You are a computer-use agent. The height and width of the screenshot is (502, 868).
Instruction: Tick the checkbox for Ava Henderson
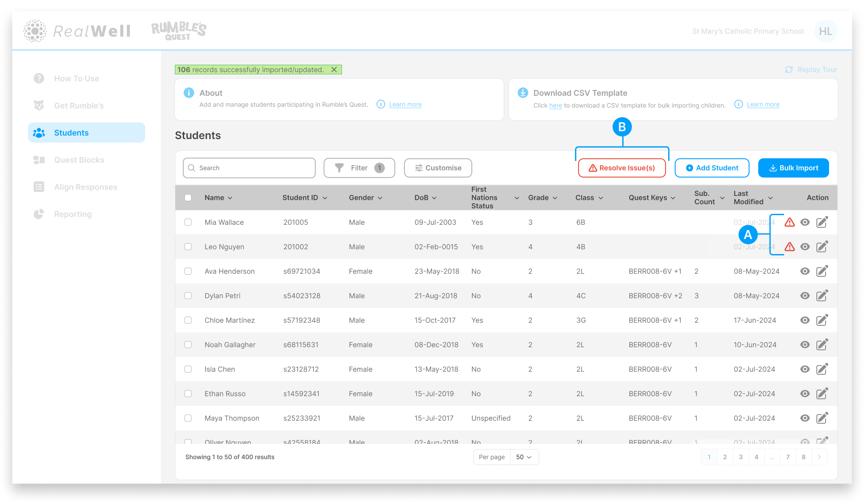[188, 271]
